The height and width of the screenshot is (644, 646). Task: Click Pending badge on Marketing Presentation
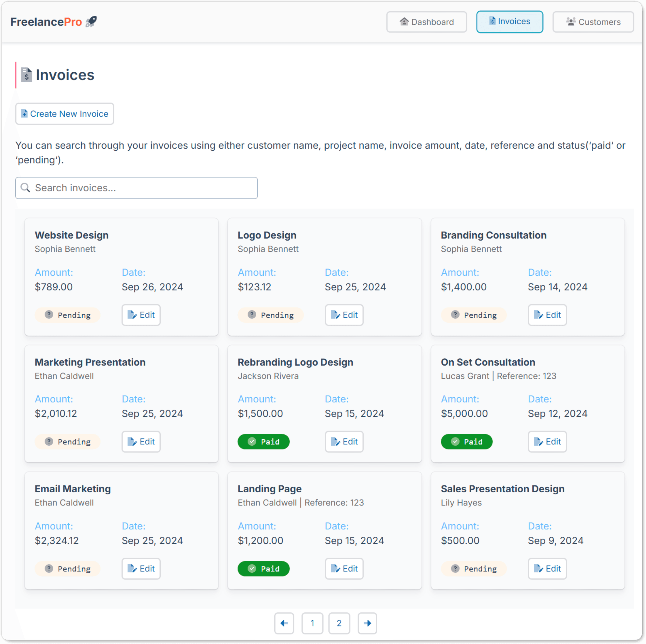[x=68, y=442]
